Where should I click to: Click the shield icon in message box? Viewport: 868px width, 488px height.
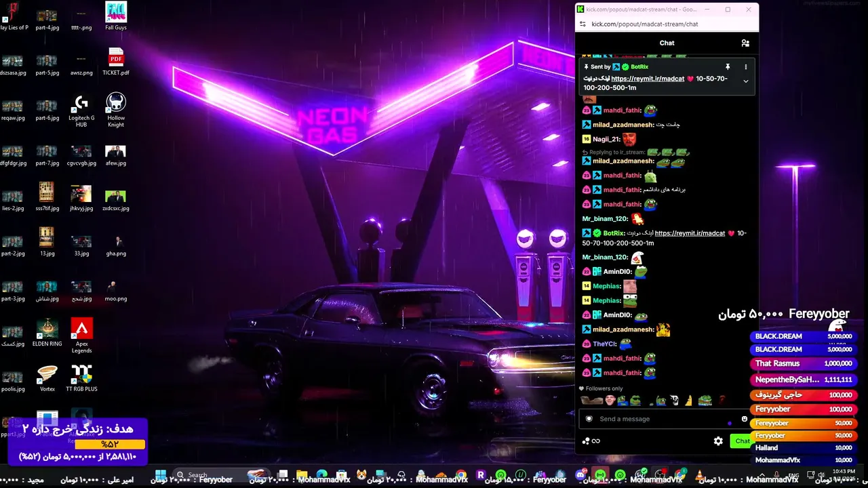[x=589, y=419]
